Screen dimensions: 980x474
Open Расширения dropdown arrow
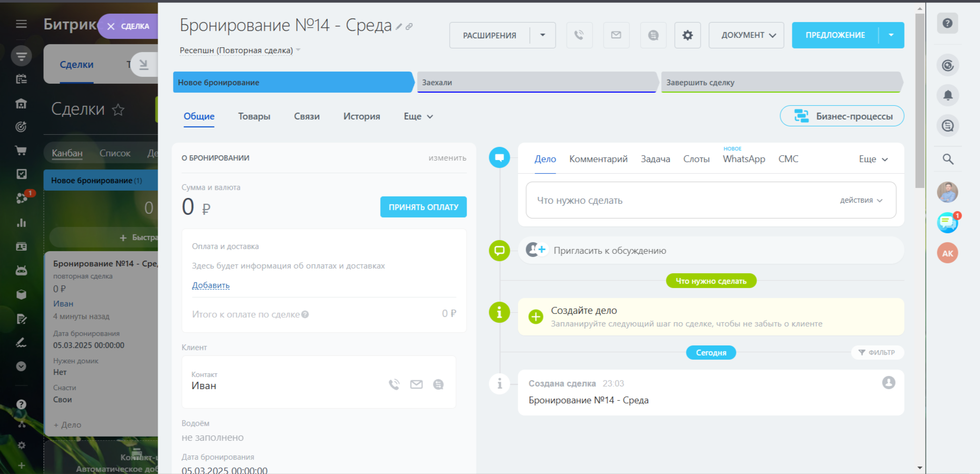[542, 35]
